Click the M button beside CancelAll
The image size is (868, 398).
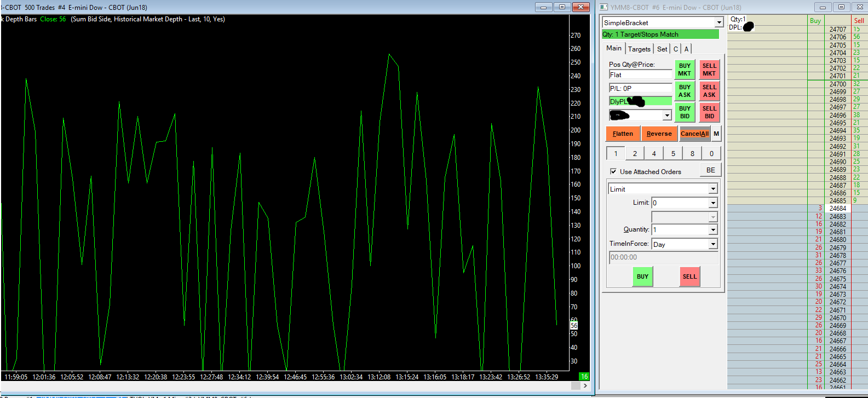[x=716, y=134]
